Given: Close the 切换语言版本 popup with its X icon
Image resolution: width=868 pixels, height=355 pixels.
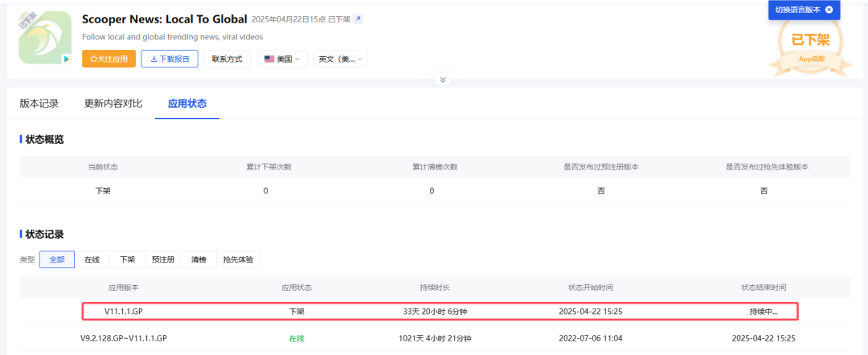Looking at the screenshot, I should [829, 10].
